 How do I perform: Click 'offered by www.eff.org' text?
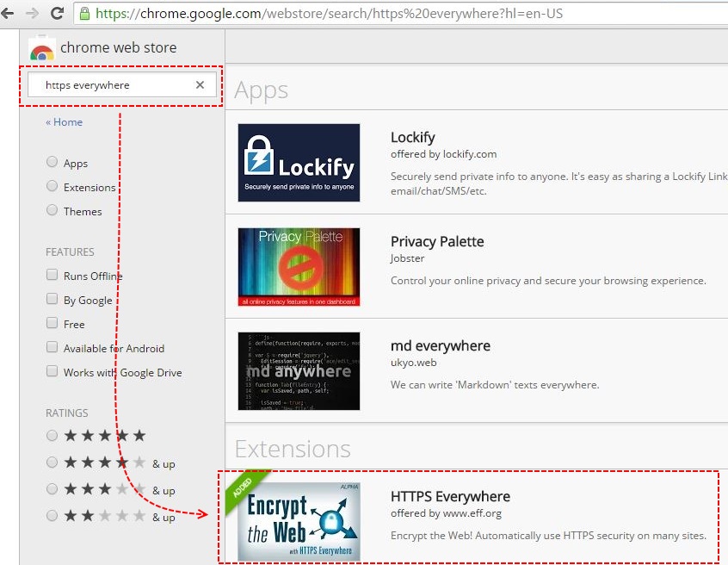click(x=446, y=513)
